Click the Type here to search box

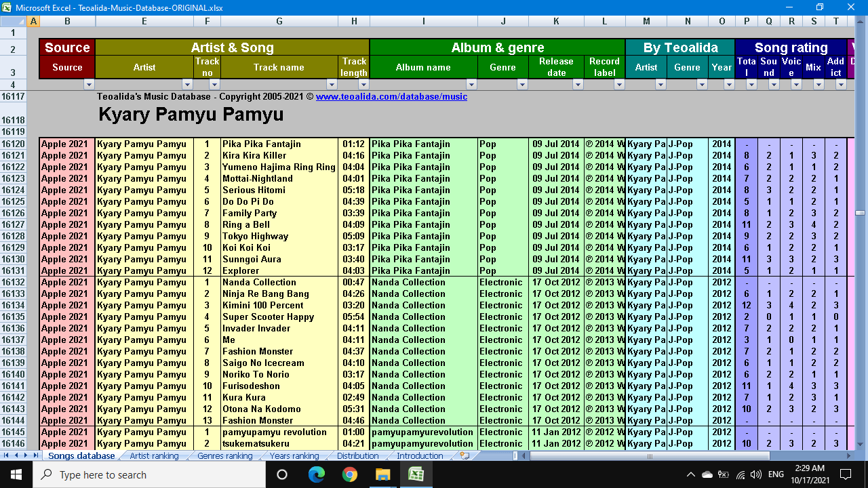[x=149, y=474]
